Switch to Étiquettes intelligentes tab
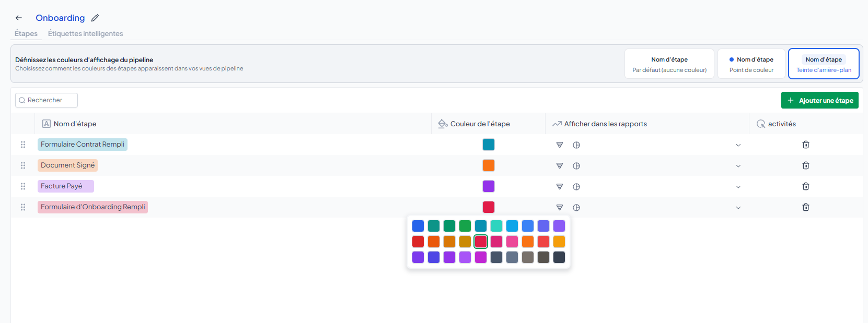 click(x=86, y=33)
